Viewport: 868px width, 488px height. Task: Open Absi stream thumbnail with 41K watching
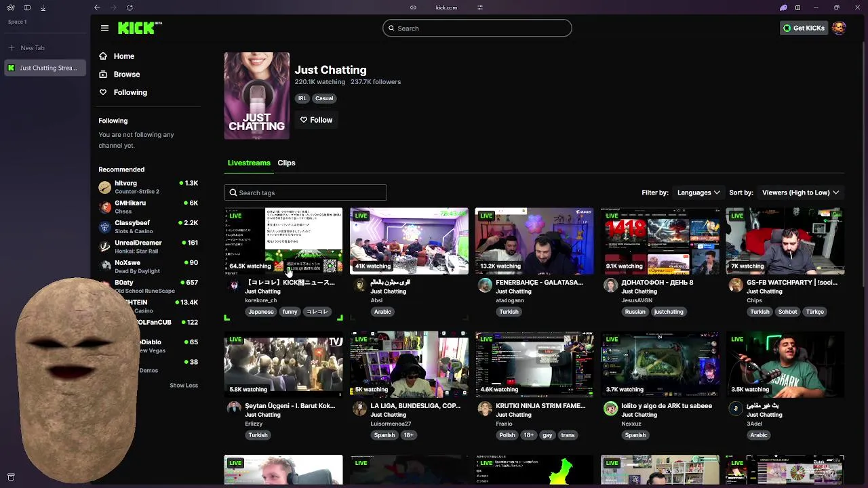point(409,241)
